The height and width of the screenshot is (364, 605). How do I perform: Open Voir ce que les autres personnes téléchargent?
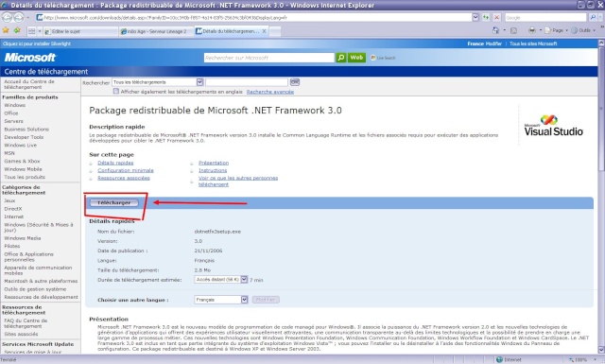[238, 181]
